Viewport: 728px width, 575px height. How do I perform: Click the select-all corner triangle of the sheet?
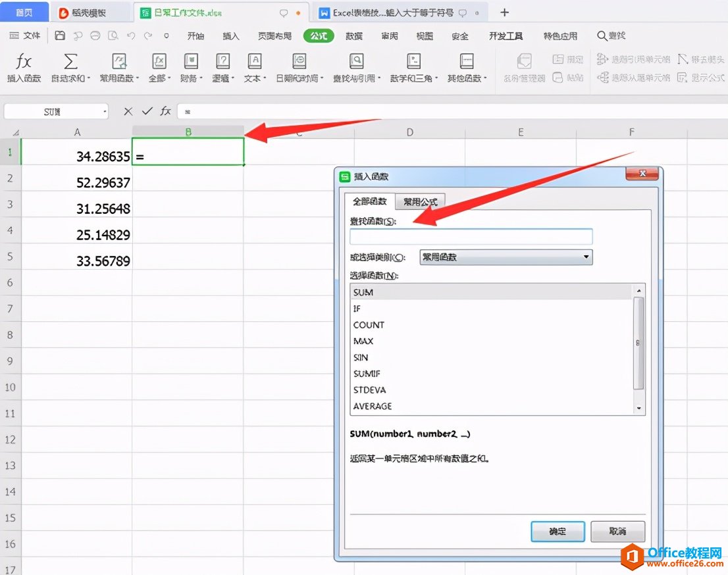point(16,133)
